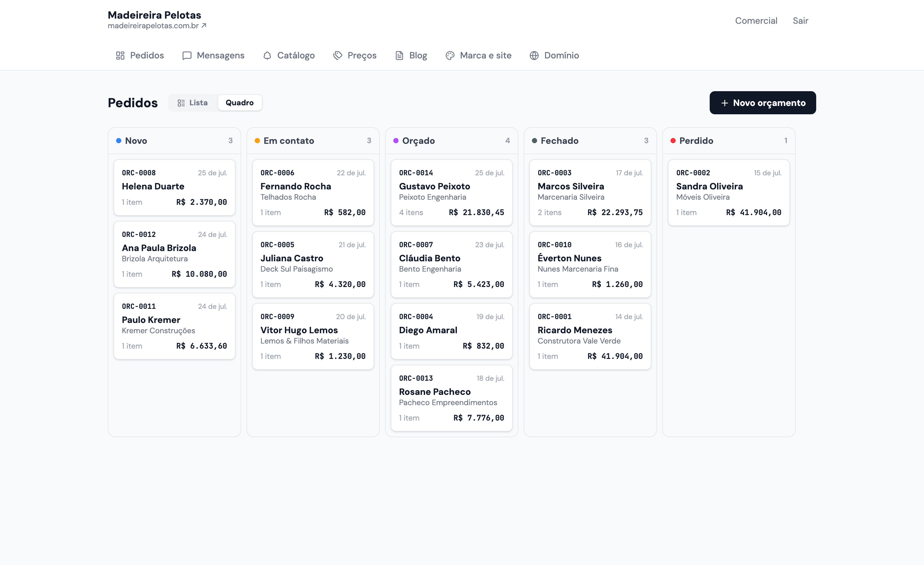Open the Mensagens tab
The height and width of the screenshot is (565, 924).
pyautogui.click(x=213, y=56)
